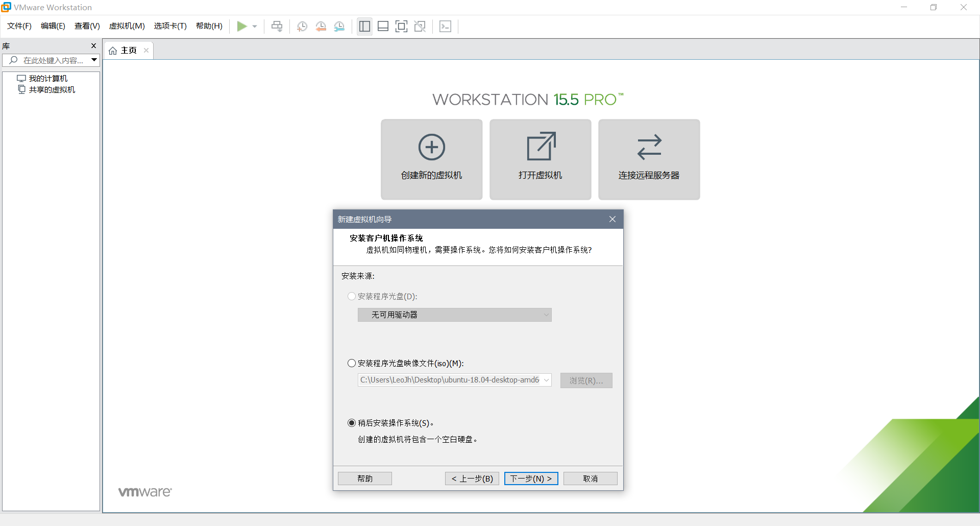Click the library search input field

point(53,60)
